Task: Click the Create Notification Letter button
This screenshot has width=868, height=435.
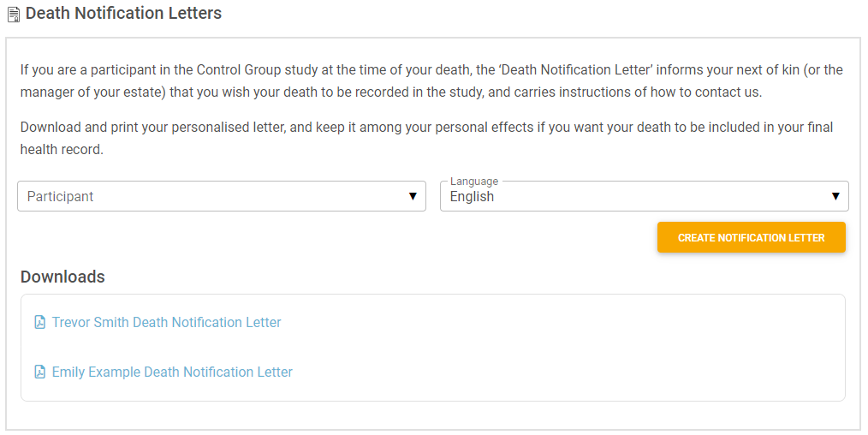Action: (752, 237)
